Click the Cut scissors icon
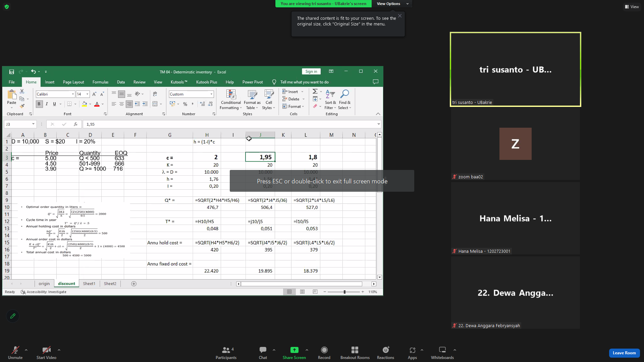The image size is (644, 362). point(22,91)
